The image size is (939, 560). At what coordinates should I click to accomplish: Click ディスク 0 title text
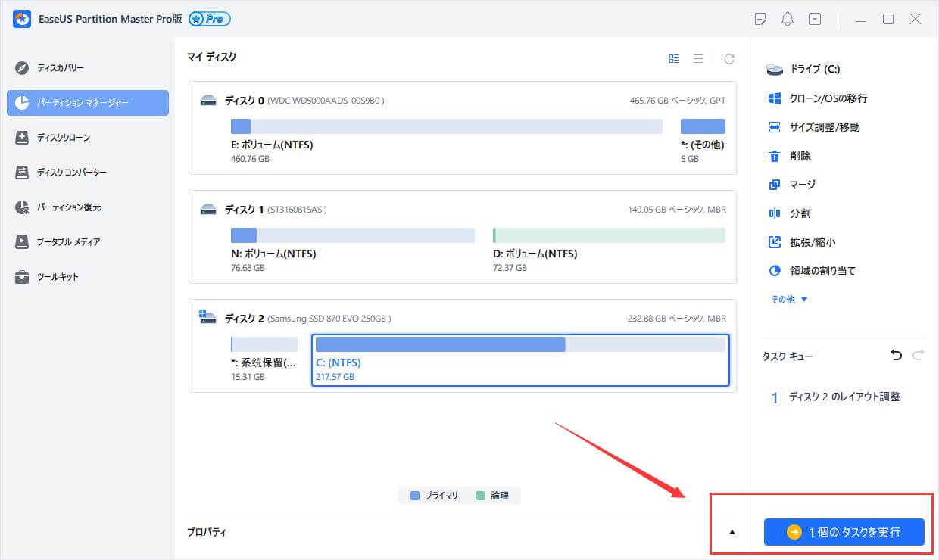tap(245, 101)
